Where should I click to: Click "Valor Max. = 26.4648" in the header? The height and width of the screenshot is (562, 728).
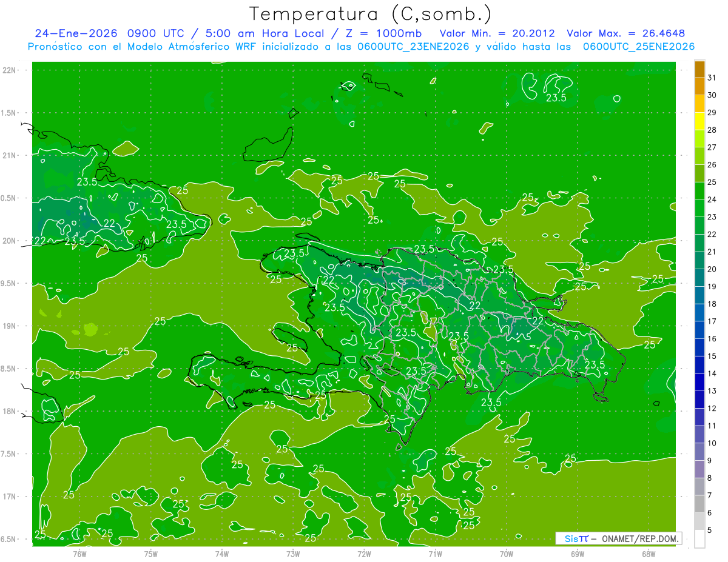pos(625,33)
